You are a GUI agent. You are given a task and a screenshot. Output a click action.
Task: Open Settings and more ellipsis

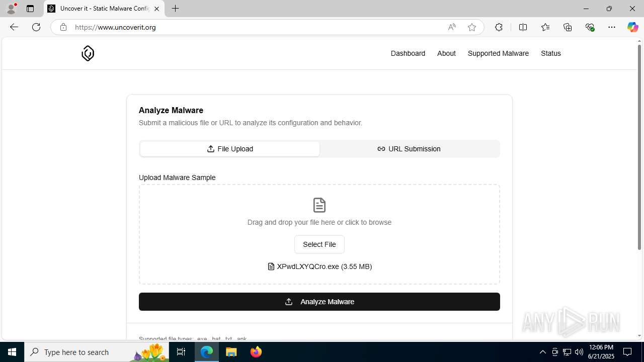point(612,27)
